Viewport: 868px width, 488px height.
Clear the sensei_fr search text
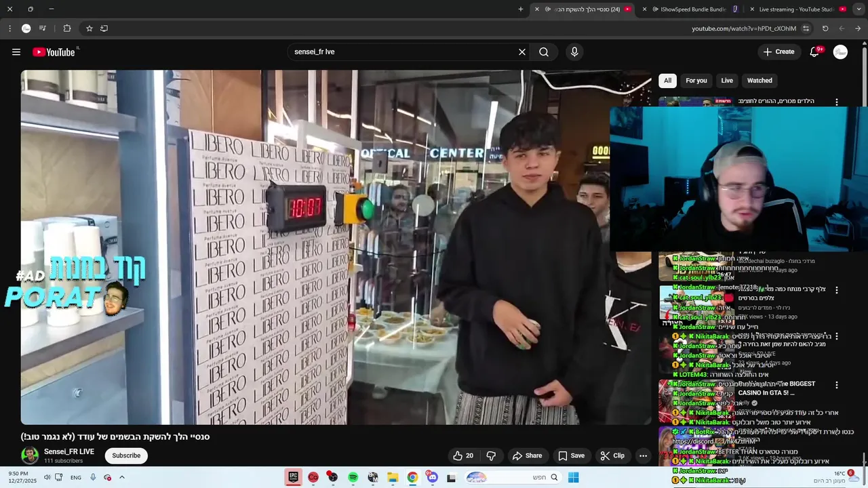pyautogui.click(x=522, y=52)
